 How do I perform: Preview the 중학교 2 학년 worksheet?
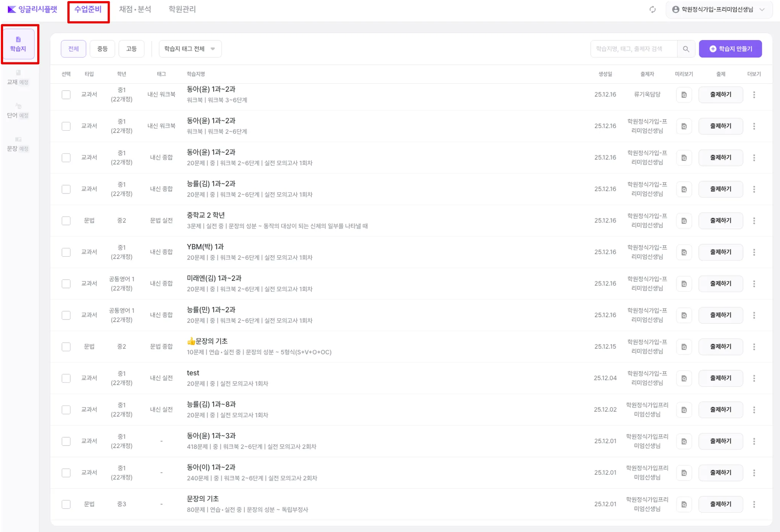click(x=684, y=221)
